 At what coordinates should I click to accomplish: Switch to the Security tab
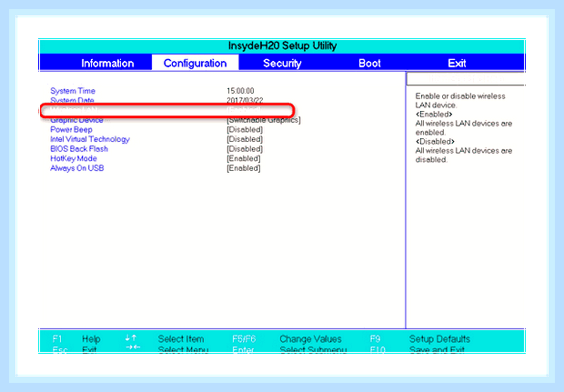(x=282, y=64)
